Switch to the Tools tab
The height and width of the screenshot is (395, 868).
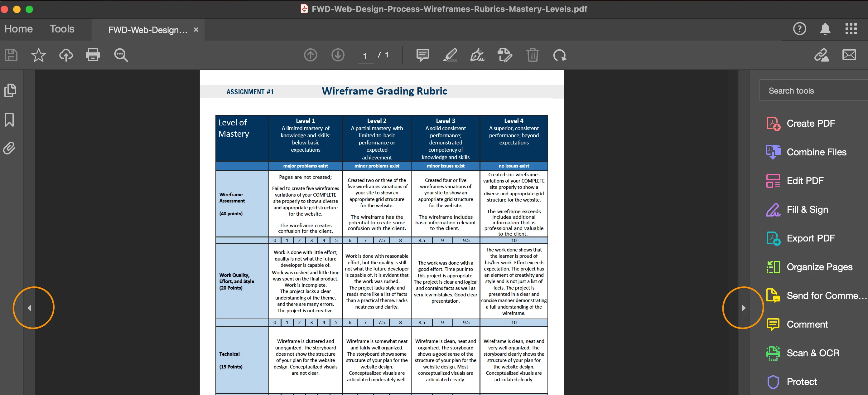click(62, 29)
